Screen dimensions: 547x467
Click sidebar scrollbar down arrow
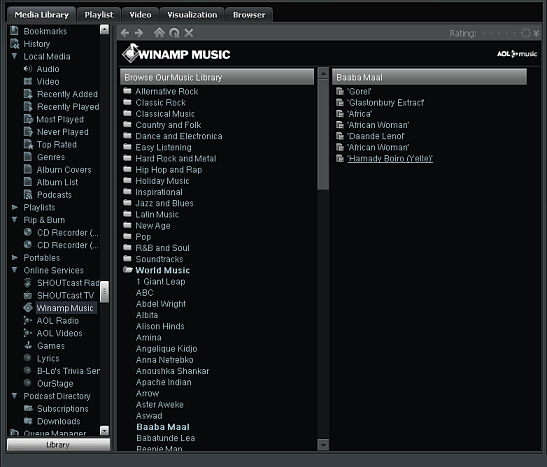pyautogui.click(x=104, y=431)
